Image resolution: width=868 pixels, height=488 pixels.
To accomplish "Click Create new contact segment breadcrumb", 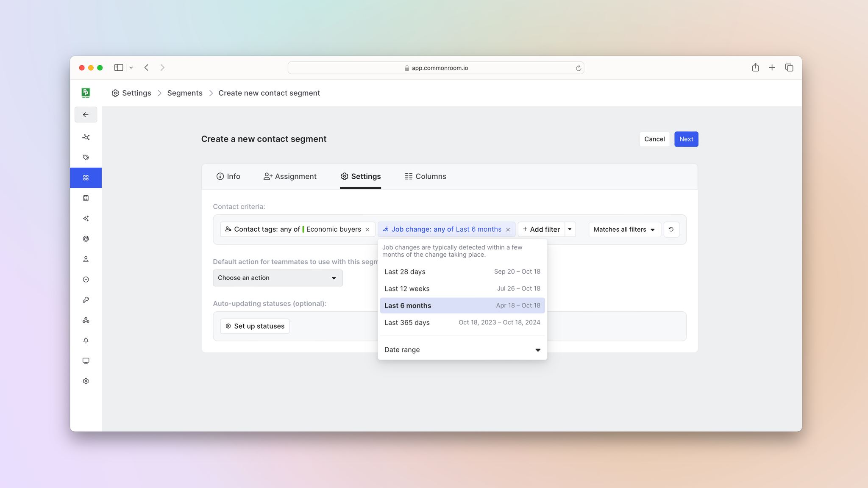I will click(269, 93).
